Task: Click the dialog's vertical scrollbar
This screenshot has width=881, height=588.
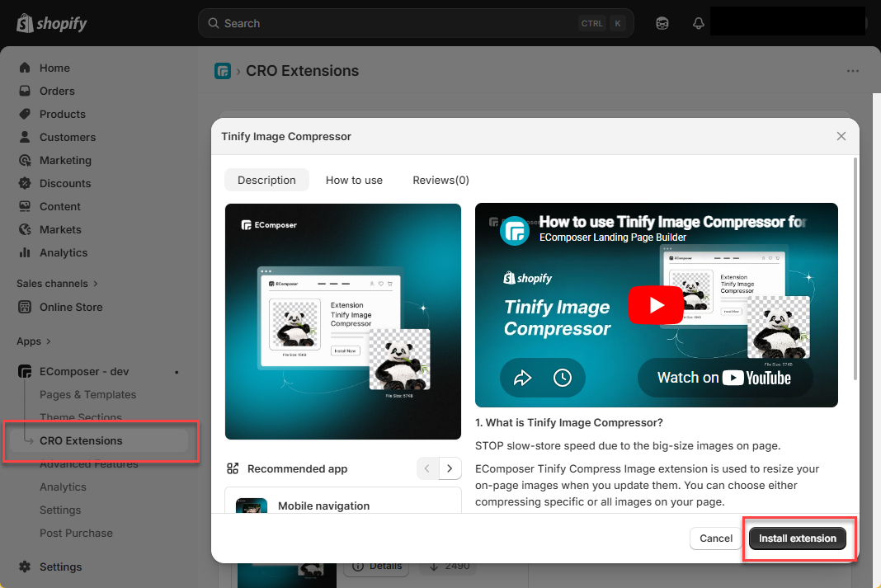Action: (855, 270)
